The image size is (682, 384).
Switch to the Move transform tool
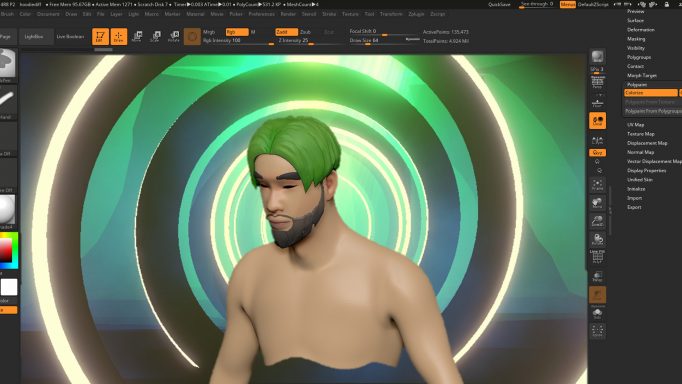coord(137,37)
